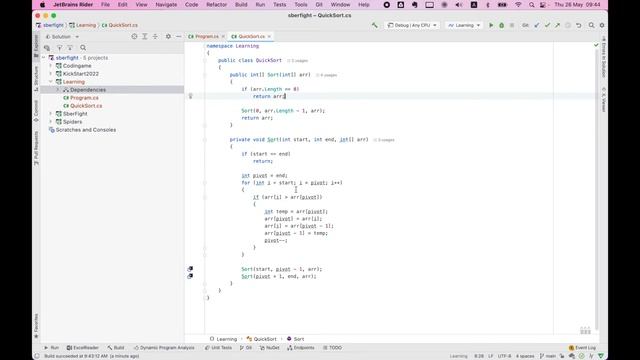Expand the Spiders project node

(x=51, y=122)
